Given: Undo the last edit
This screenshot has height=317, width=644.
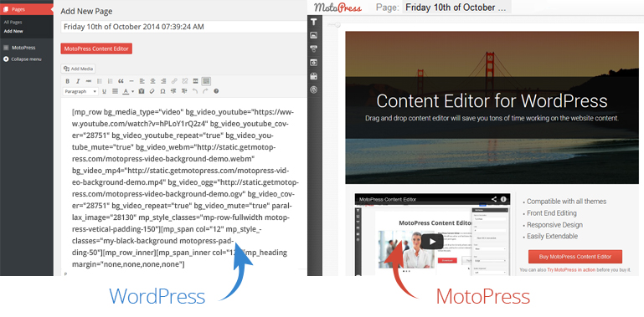Looking at the screenshot, I should click(194, 91).
